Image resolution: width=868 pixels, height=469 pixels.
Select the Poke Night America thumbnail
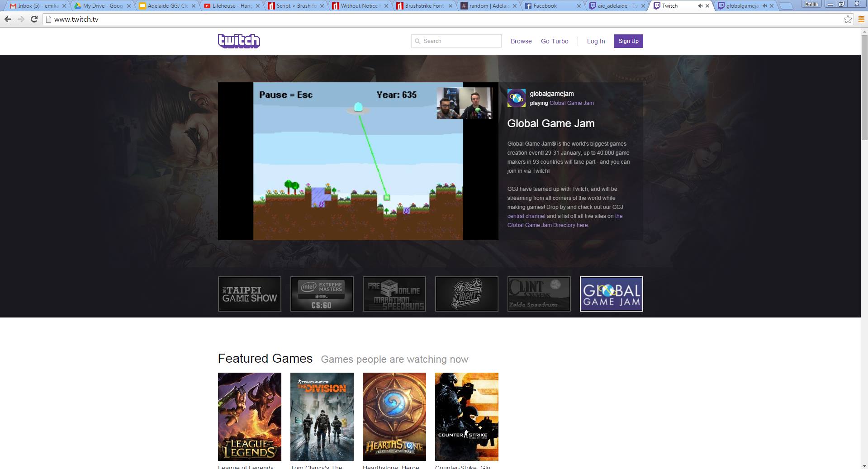[467, 294]
